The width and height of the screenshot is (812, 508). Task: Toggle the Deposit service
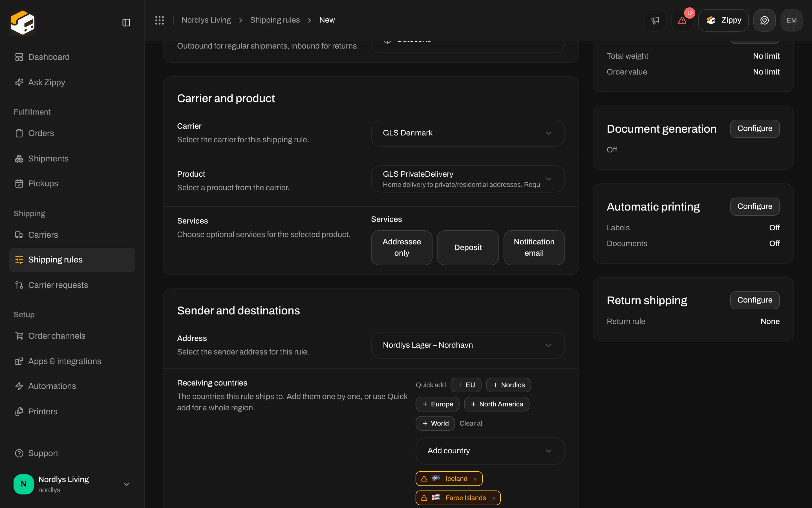pos(468,248)
